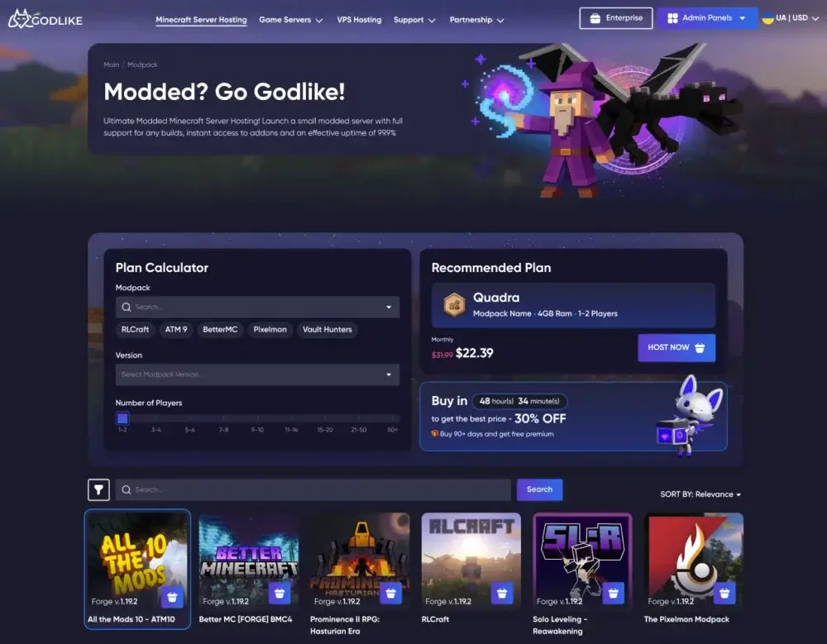Select the ATM 9 modpack chip

(176, 330)
